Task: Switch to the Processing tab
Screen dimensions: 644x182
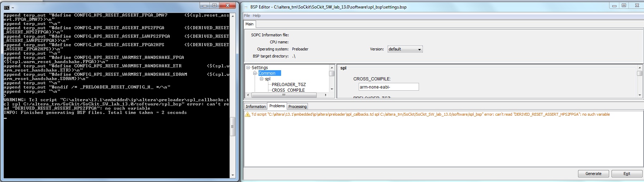Action: pos(297,107)
